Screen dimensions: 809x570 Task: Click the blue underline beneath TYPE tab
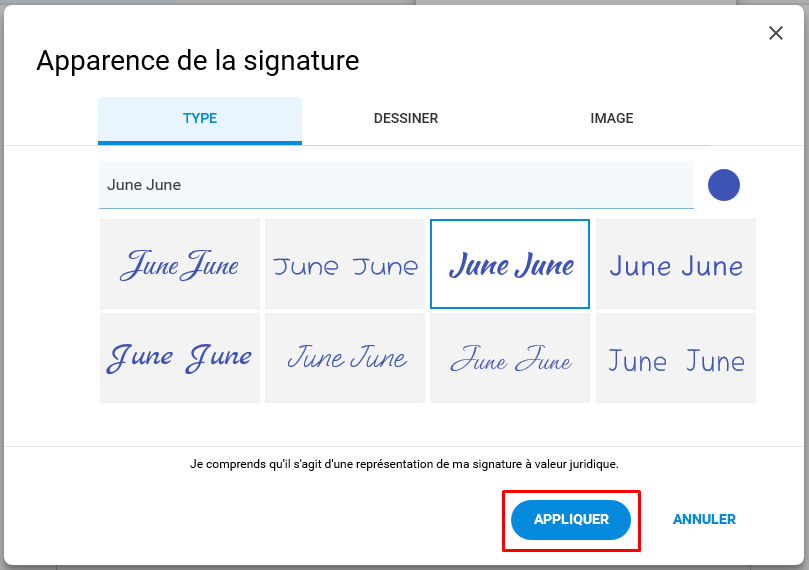tap(200, 143)
